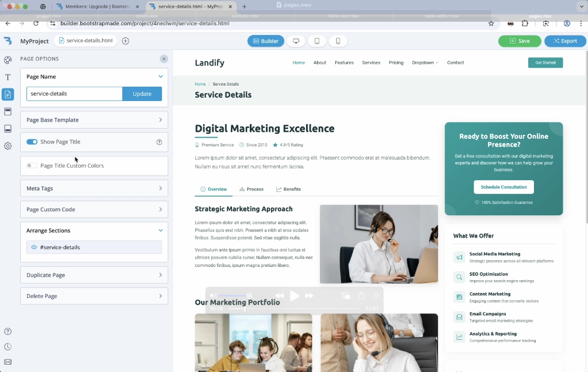
Task: Open the help question mark icon
Action: 7,331
